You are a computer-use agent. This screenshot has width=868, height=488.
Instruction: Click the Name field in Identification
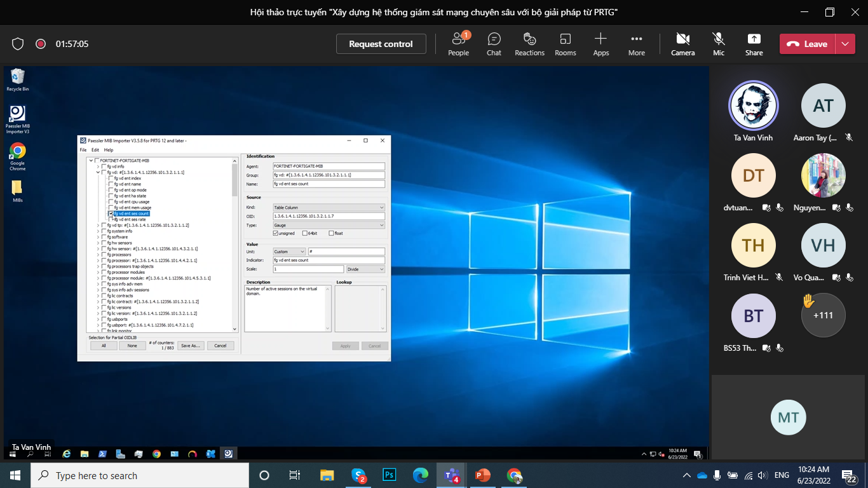(x=329, y=184)
